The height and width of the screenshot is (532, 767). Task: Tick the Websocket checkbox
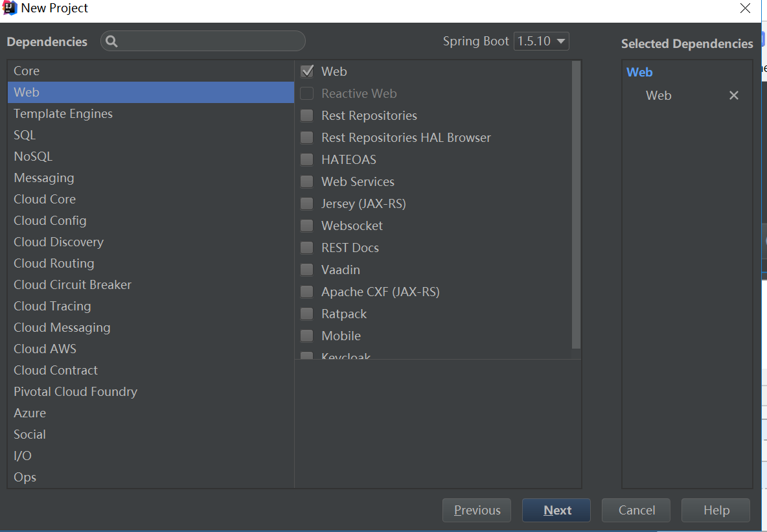point(307,226)
